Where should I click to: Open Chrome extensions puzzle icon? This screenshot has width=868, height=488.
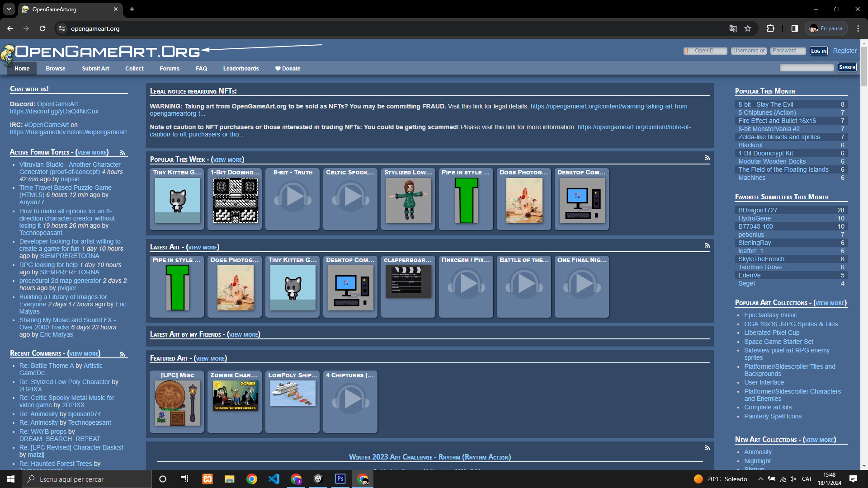coord(770,28)
